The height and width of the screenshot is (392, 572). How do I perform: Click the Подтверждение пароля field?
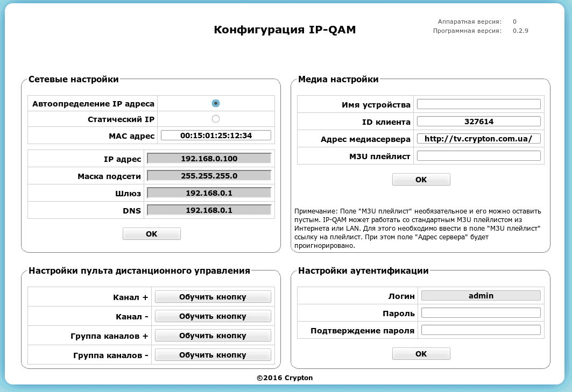click(x=481, y=330)
